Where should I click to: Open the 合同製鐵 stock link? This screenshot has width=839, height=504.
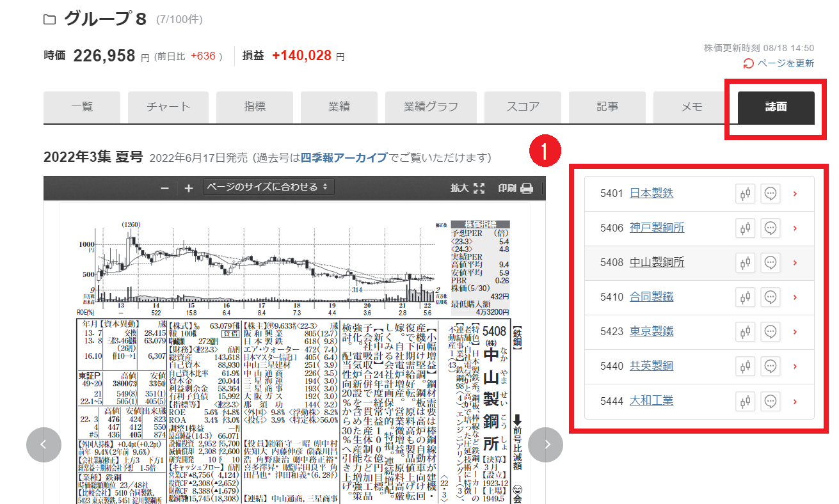(651, 297)
